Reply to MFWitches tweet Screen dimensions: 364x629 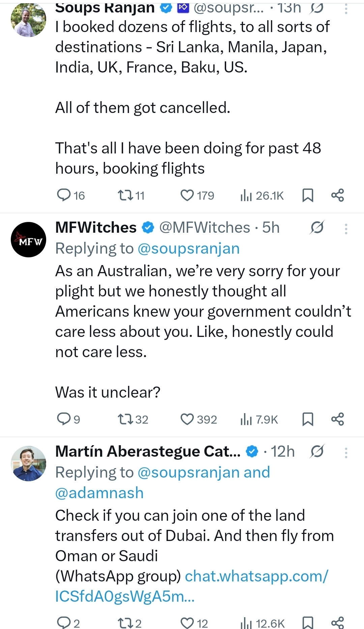point(63,419)
